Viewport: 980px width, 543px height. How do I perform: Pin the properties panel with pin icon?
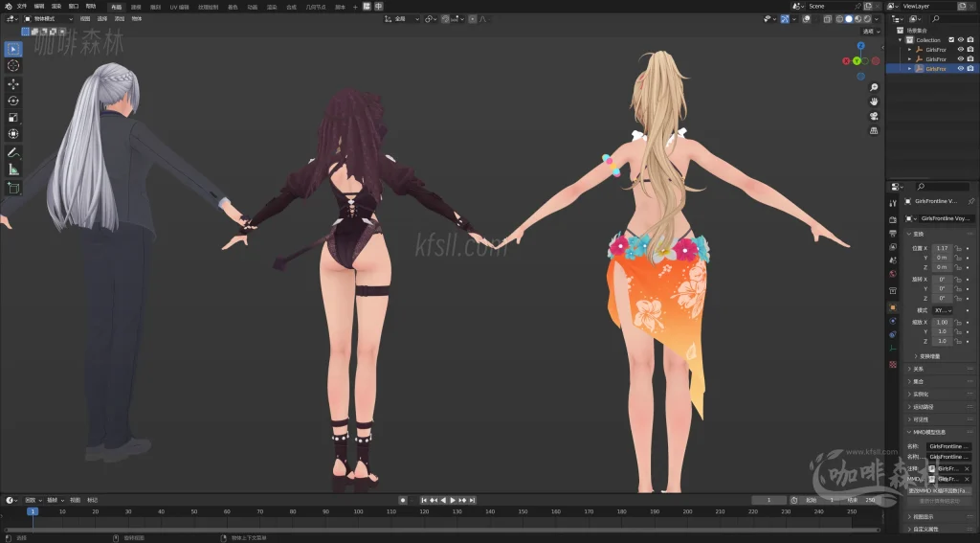tap(970, 201)
